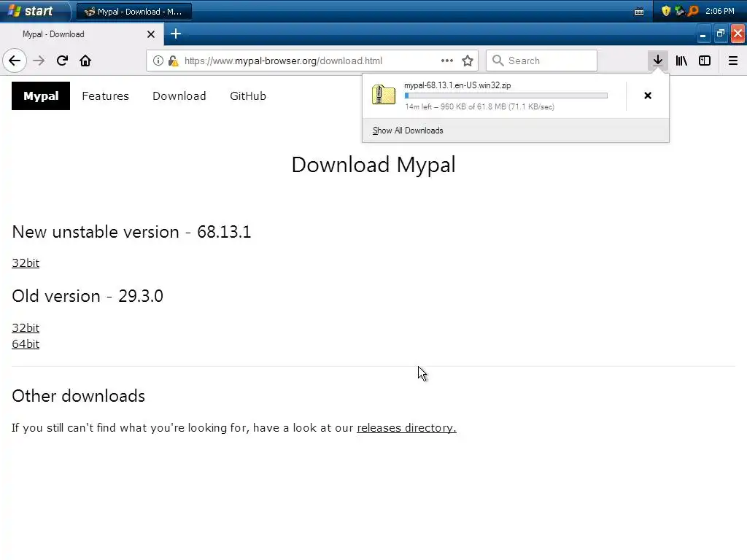Click the mypal-68.13.1.en-US.win32.zip file name
This screenshot has width=747, height=560.
point(457,85)
